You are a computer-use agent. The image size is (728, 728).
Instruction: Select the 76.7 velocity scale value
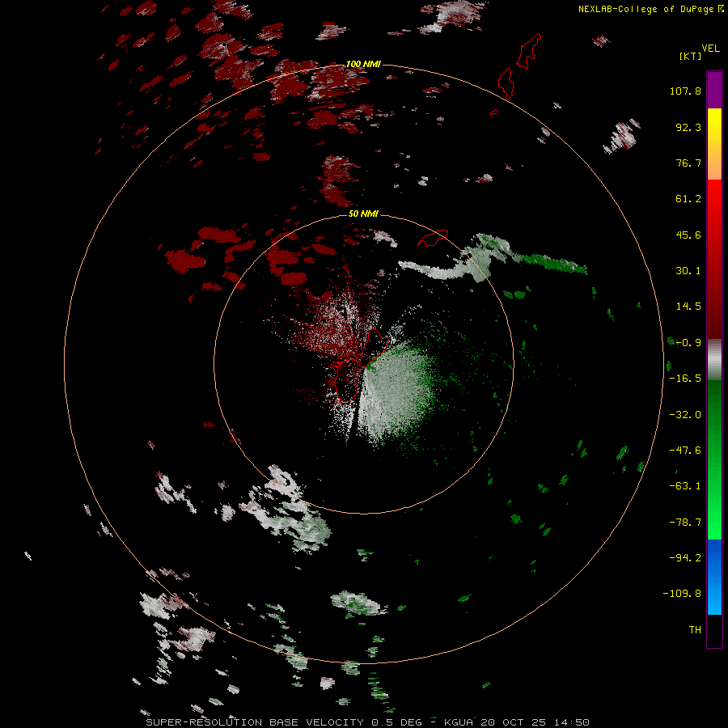688,163
